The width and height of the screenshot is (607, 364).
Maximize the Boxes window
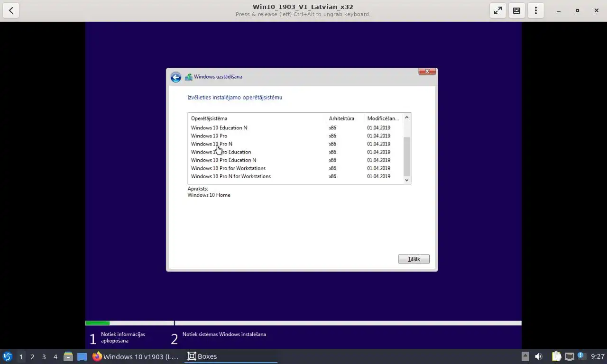(x=578, y=10)
